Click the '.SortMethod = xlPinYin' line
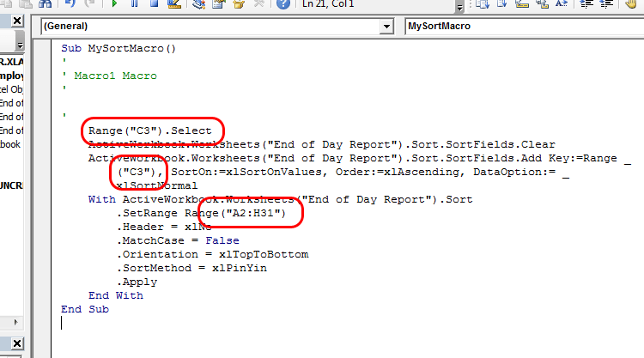644x358 pixels. 191,268
